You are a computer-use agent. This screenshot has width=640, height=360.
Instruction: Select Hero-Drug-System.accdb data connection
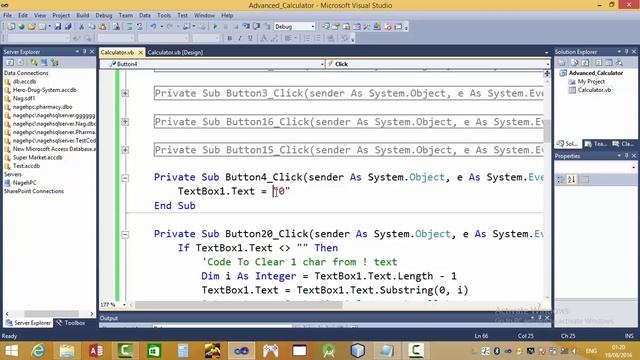click(x=44, y=90)
